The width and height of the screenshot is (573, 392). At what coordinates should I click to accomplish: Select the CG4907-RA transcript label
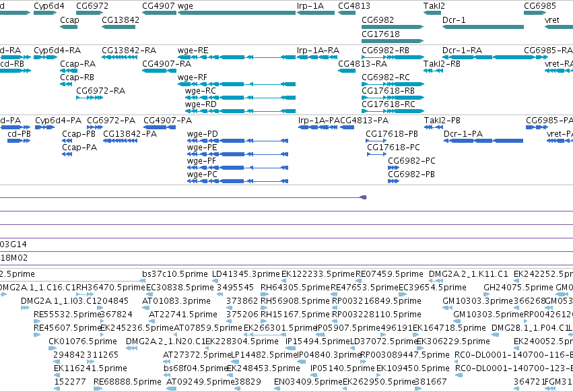[166, 63]
